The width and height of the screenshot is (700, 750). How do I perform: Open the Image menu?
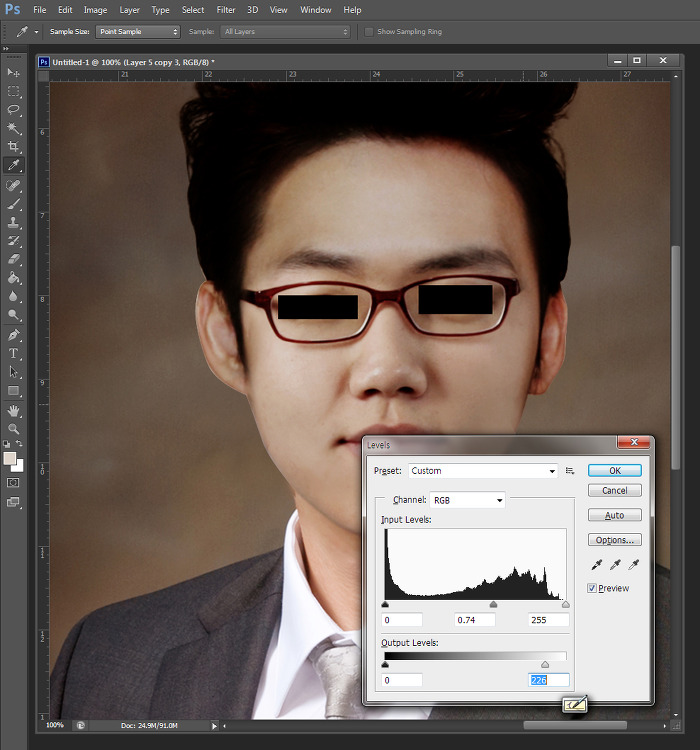[95, 10]
